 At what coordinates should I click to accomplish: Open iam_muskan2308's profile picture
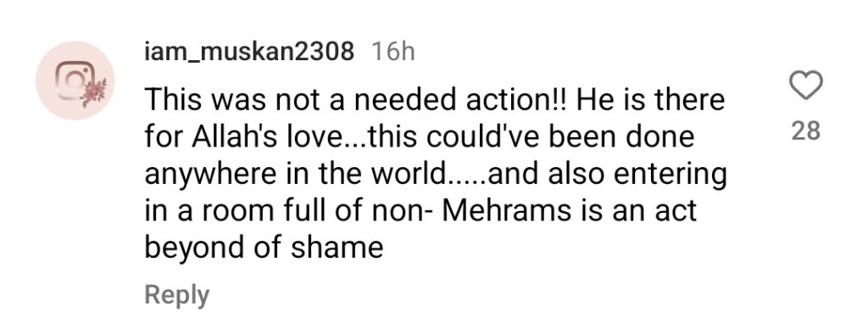click(75, 81)
